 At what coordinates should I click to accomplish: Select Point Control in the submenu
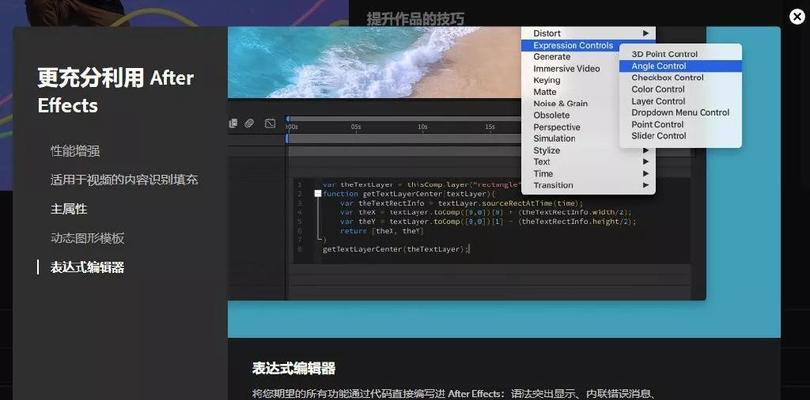point(657,125)
